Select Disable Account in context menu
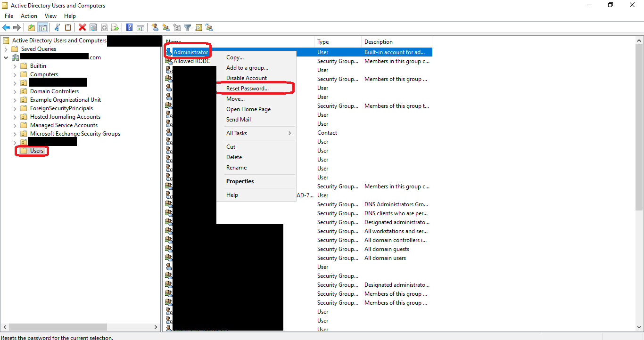 tap(247, 78)
